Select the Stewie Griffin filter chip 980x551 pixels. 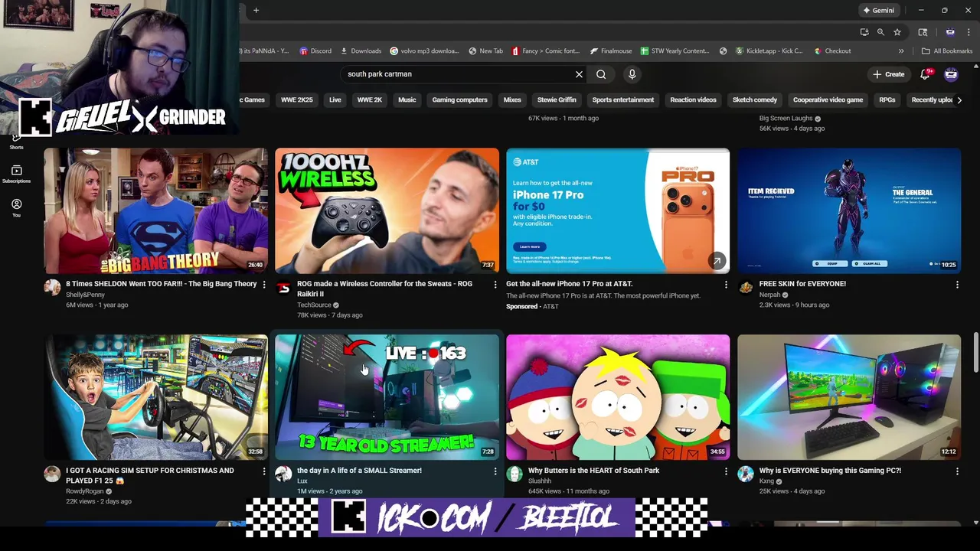557,99
